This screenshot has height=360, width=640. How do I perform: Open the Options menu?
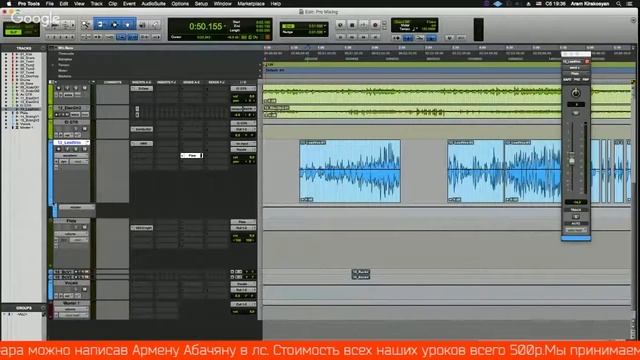point(180,4)
